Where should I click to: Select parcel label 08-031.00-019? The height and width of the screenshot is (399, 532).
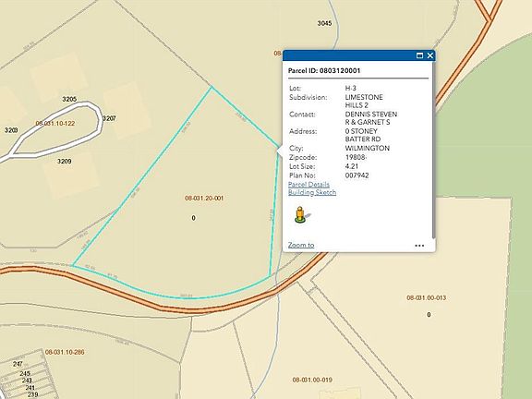tap(312, 380)
